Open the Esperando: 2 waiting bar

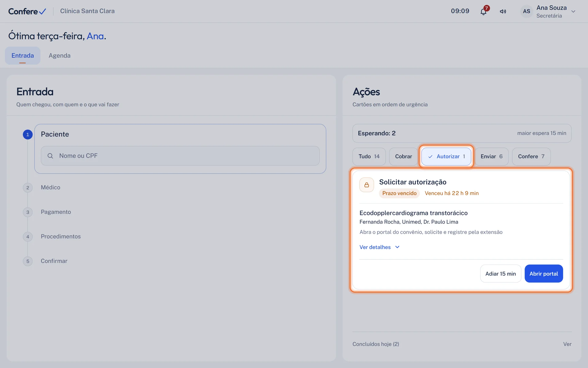[x=462, y=133]
